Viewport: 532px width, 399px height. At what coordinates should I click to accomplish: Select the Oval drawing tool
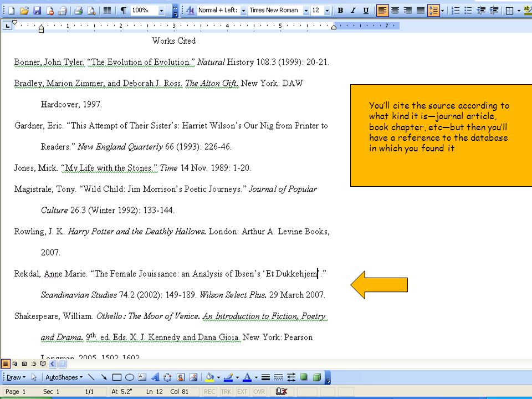pos(130,377)
